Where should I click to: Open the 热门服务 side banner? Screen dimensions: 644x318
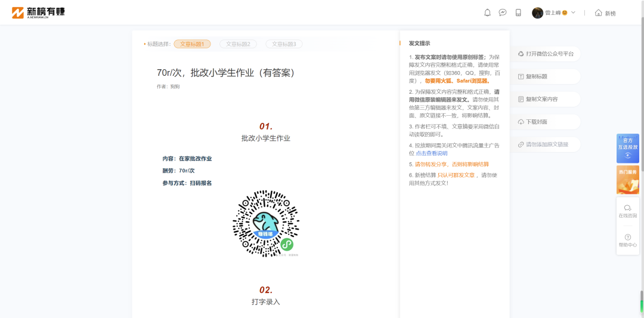click(627, 180)
